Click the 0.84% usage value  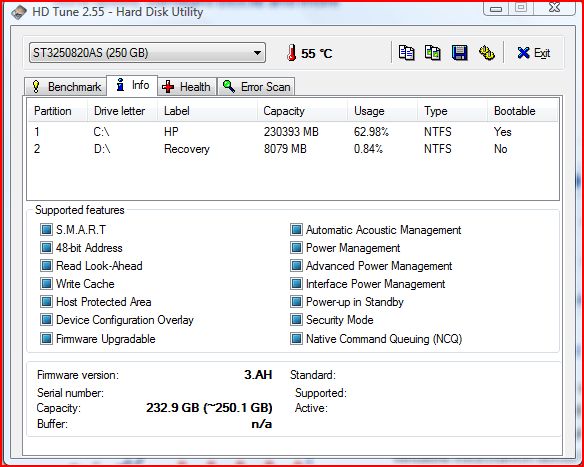368,149
